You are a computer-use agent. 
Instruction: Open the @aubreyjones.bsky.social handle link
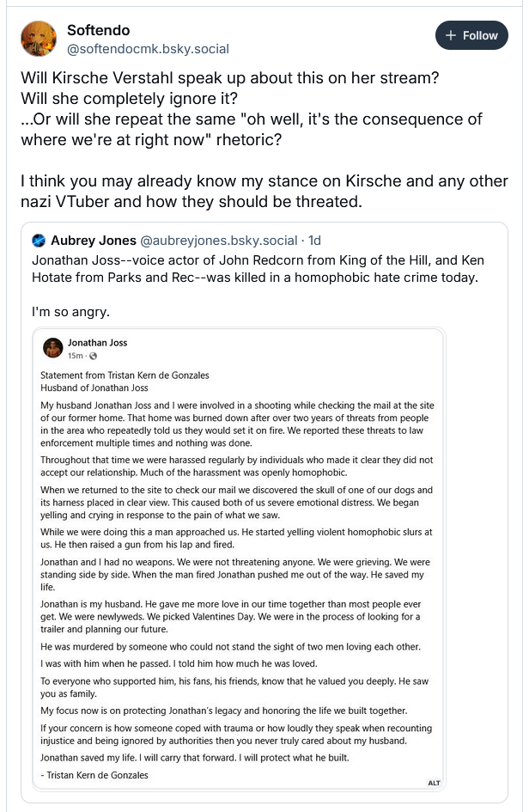219,241
